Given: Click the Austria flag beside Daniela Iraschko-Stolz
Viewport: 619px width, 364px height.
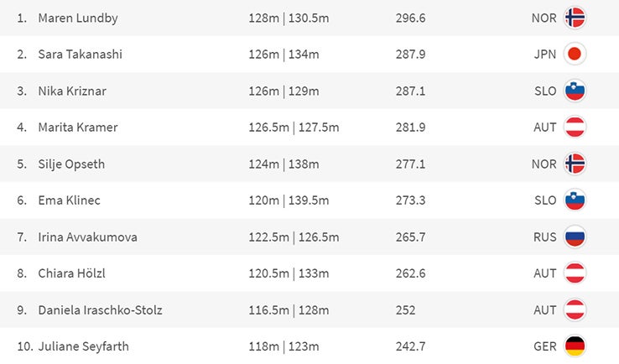Looking at the screenshot, I should [575, 310].
